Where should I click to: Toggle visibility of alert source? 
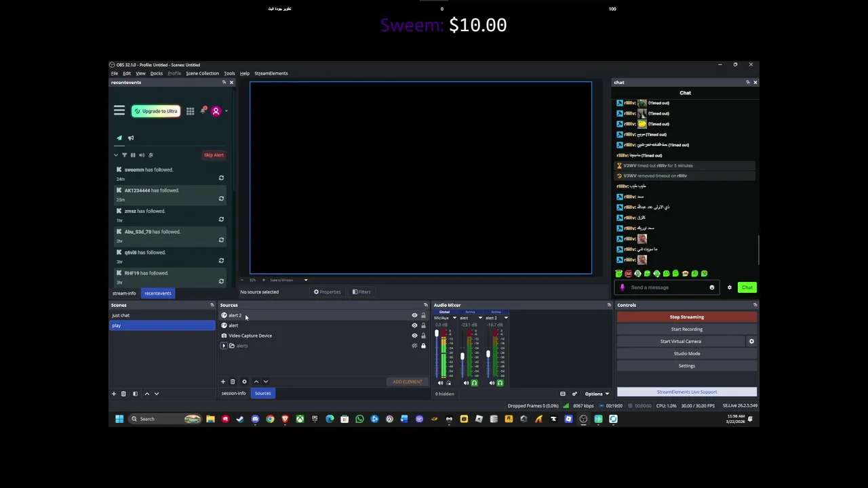coord(414,325)
